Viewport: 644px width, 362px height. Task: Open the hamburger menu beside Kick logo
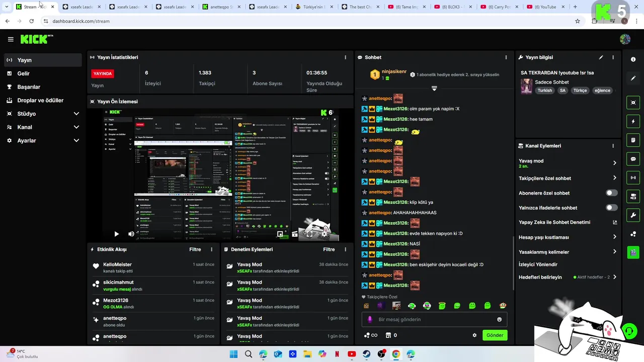(x=11, y=39)
